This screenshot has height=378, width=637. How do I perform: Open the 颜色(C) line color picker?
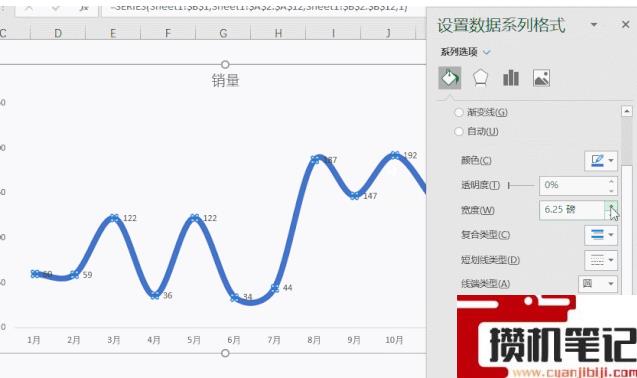click(601, 161)
